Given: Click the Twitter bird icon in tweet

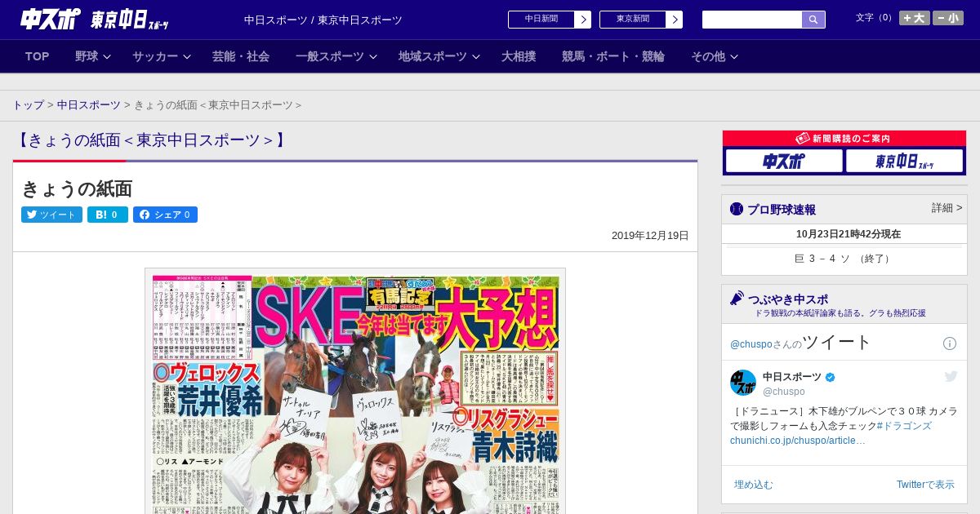Looking at the screenshot, I should pyautogui.click(x=951, y=376).
